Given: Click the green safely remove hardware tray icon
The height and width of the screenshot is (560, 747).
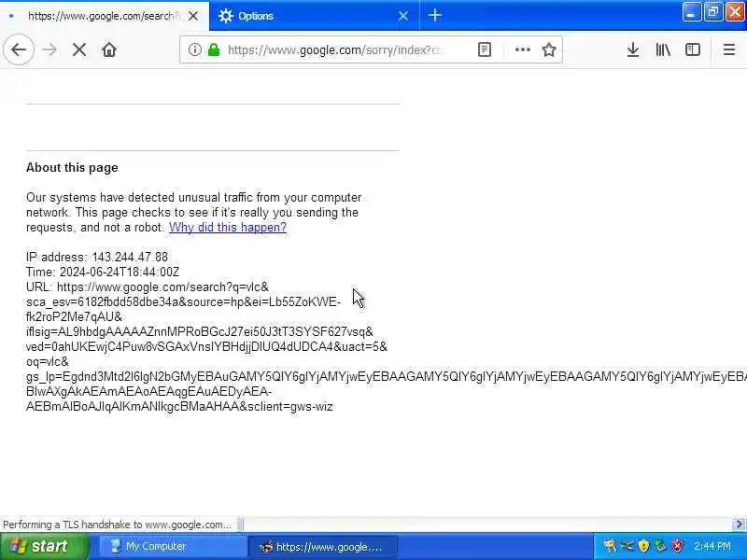Looking at the screenshot, I should 660,546.
